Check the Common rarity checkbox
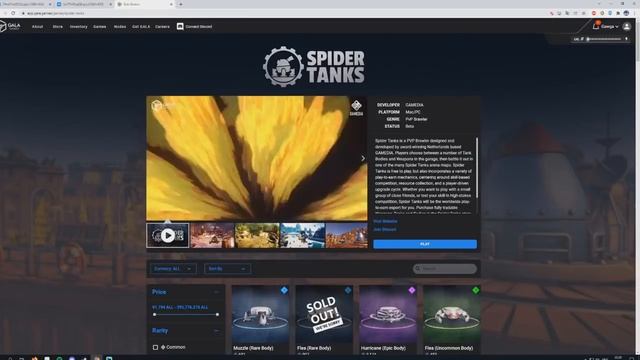Viewport: 640px width, 360px height. click(155, 347)
